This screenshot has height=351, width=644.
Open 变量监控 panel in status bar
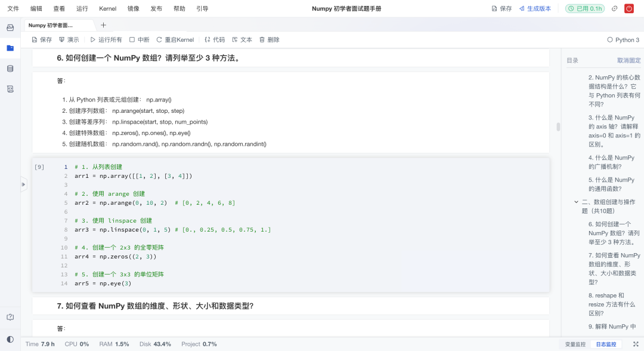coord(575,344)
